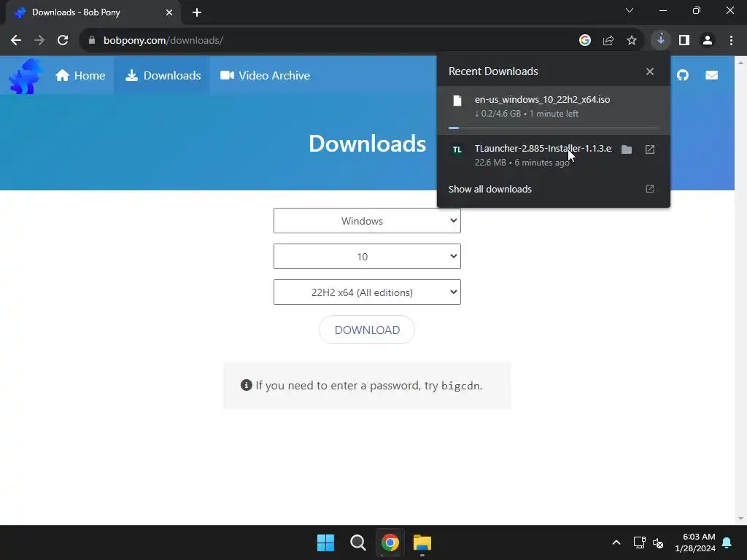
Task: Open the GitHub icon in site header
Action: point(683,75)
